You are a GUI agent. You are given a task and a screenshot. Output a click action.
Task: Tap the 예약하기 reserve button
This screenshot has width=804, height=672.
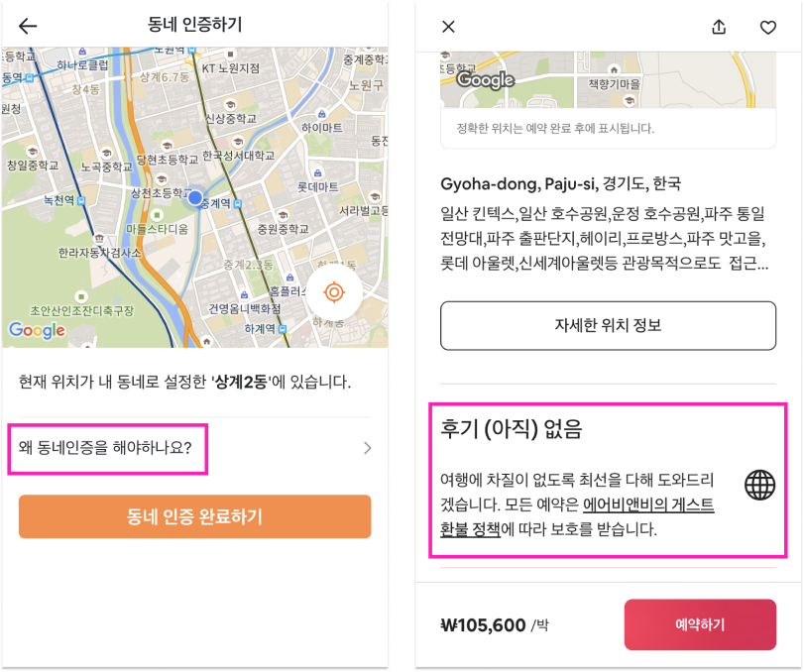click(x=699, y=624)
